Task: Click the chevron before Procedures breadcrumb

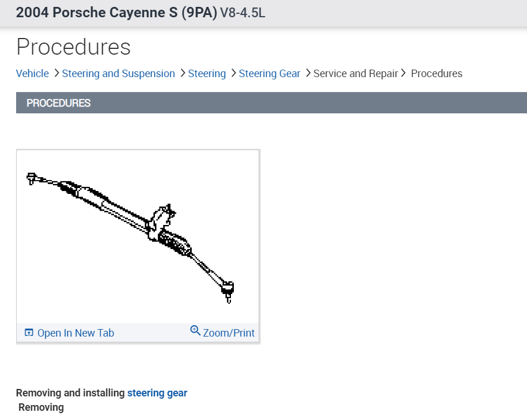Action: (404, 73)
